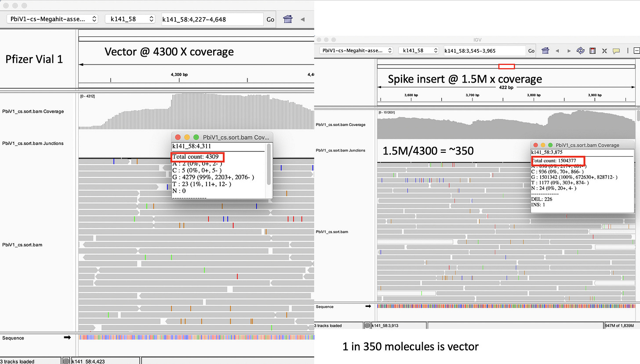Click the yellow popup behavior speech bubble icon
This screenshot has width=640, height=364.
pos(616,50)
